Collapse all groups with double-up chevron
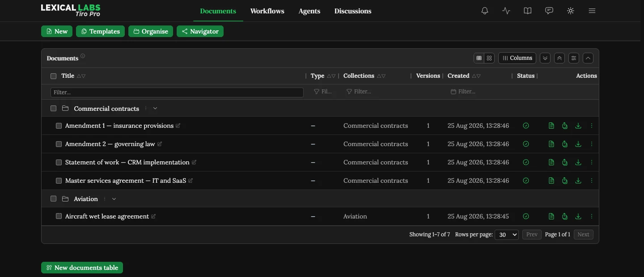The height and width of the screenshot is (277, 644). pos(559,58)
